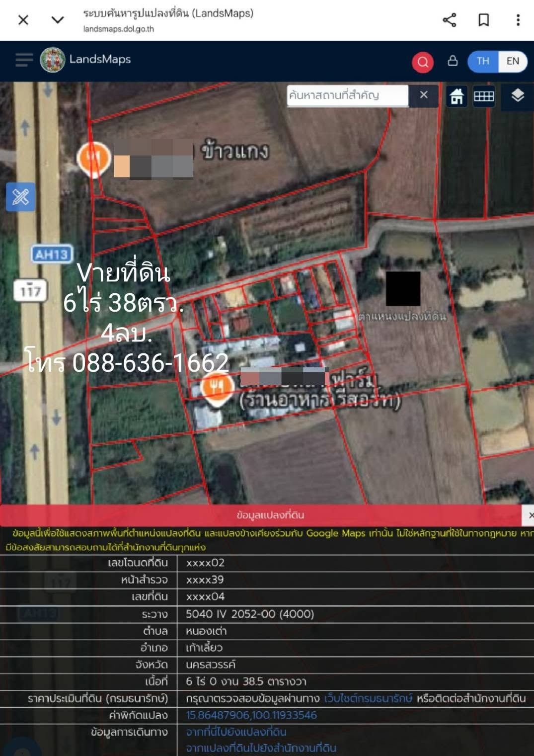Clear the place search box
Viewport: 534px width, 756px height.
click(x=424, y=95)
